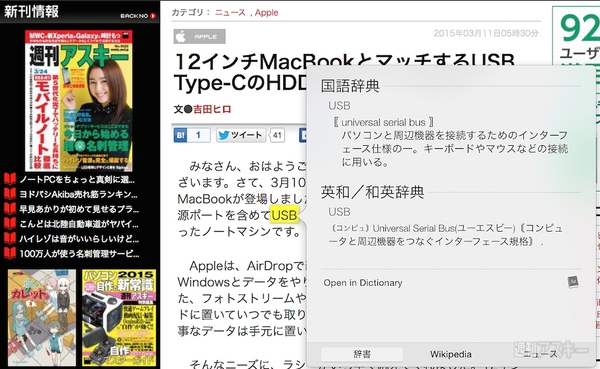Open the 週刊アスキー magazine cover
The image size is (600, 369).
point(79,101)
